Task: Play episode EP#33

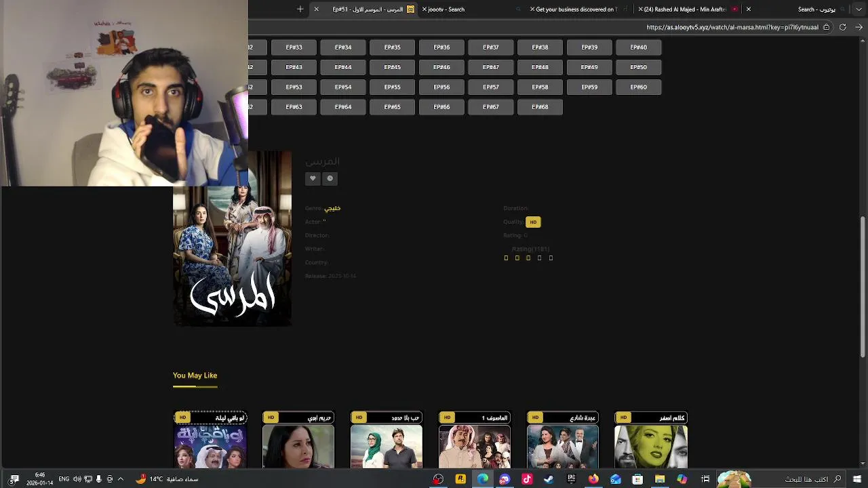Action: pos(294,47)
